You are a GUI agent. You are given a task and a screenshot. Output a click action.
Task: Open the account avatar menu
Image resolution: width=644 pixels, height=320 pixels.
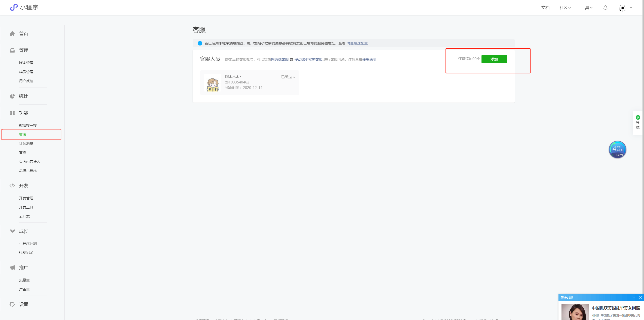pos(622,8)
